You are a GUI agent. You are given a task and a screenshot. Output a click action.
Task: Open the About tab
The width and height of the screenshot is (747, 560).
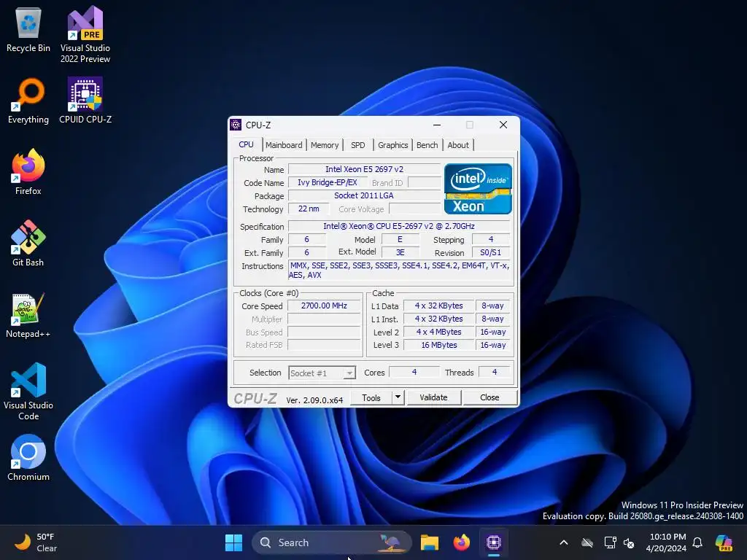coord(458,145)
